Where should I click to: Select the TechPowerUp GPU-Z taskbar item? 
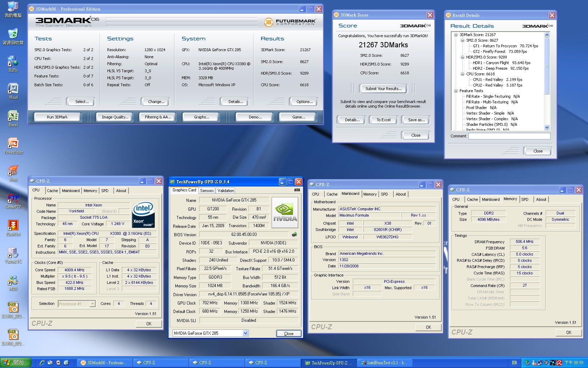(x=329, y=363)
